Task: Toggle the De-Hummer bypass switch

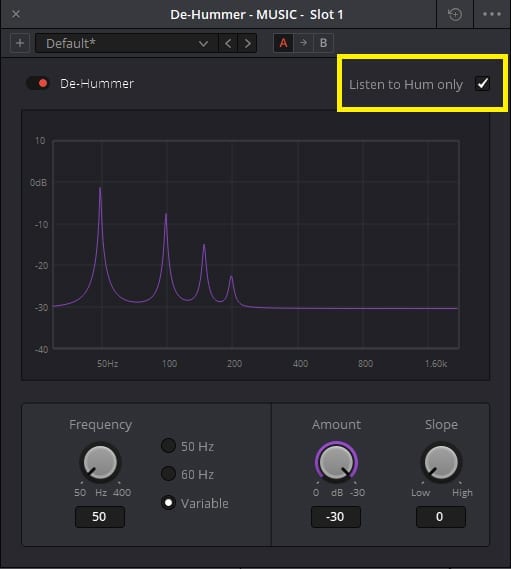Action: click(38, 83)
